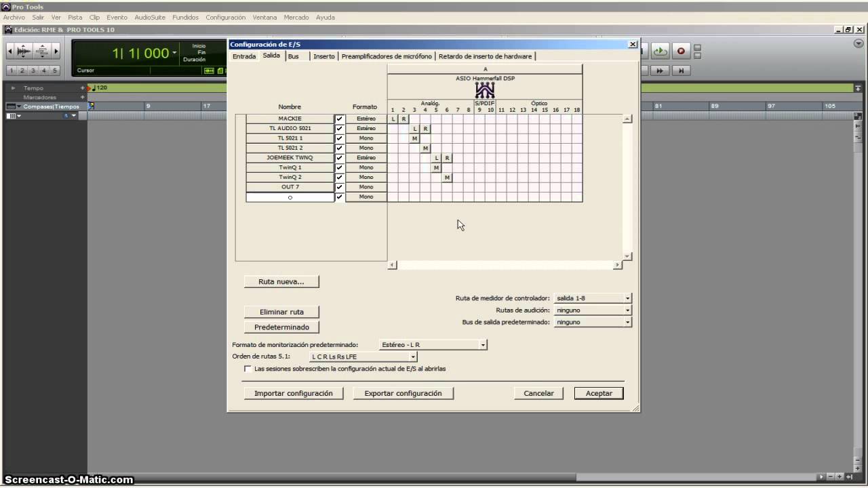
Task: Select zoom preset 3
Action: (x=33, y=70)
